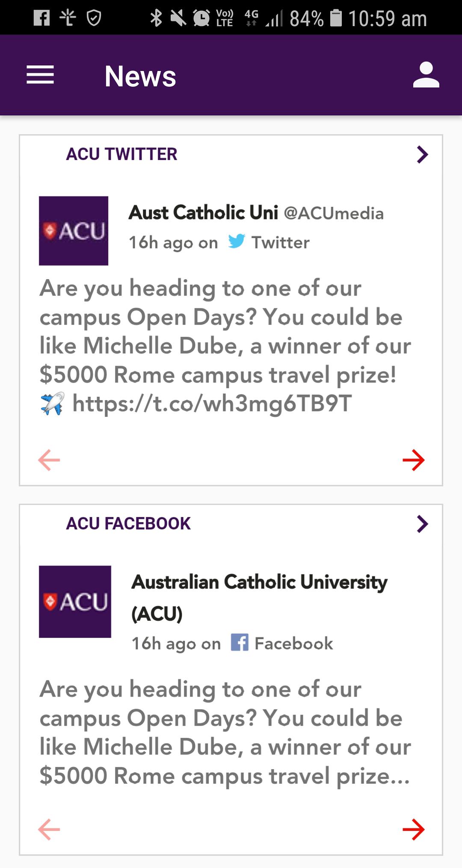
Task: Click the Facebook icon on the ACU post
Action: 240,643
